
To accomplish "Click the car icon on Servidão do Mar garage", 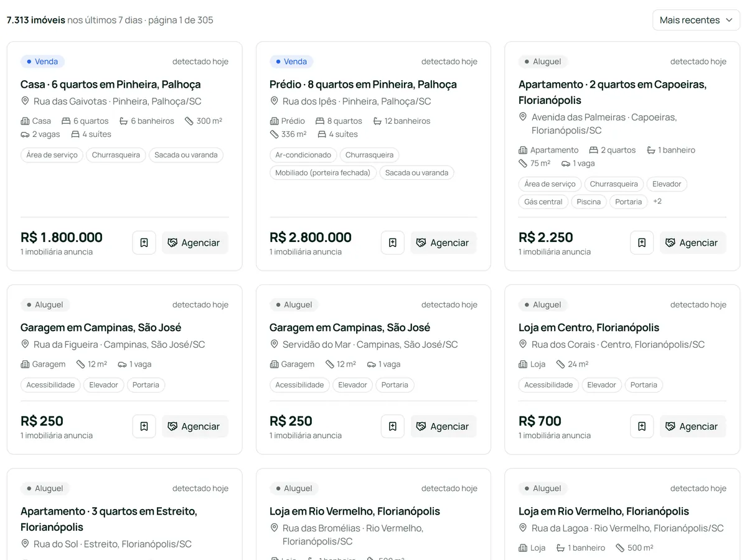I will (372, 364).
